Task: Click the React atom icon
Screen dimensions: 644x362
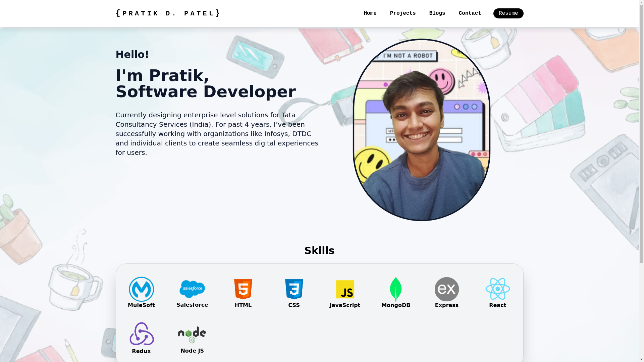Action: coord(498,289)
